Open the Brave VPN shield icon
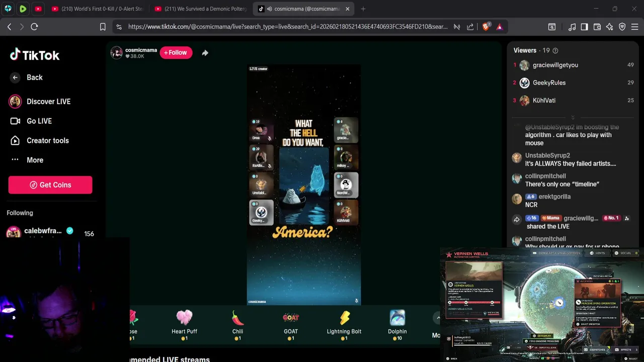This screenshot has width=644, height=362. [x=622, y=27]
